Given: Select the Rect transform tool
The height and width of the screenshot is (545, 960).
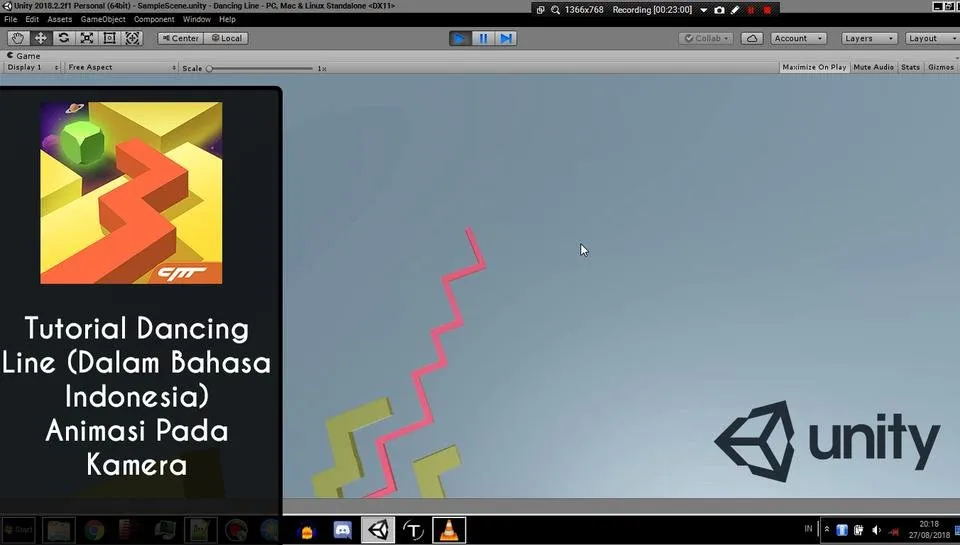Looking at the screenshot, I should point(110,38).
